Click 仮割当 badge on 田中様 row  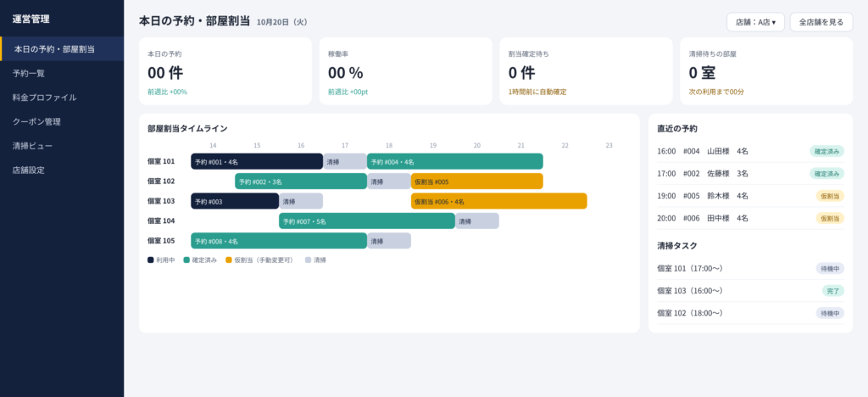point(831,218)
